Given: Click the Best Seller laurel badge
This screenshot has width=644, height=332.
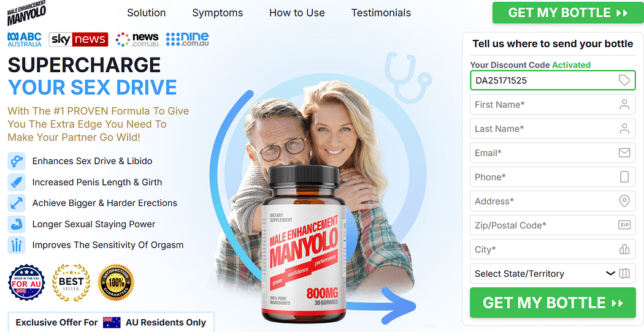Looking at the screenshot, I should coord(71,282).
